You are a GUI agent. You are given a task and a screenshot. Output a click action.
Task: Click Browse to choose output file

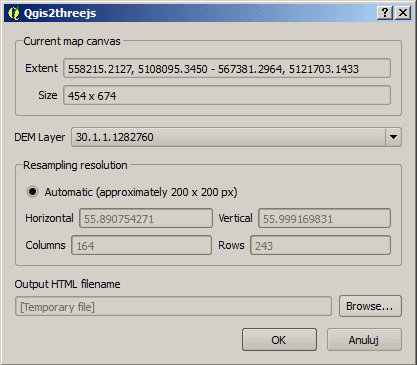370,306
